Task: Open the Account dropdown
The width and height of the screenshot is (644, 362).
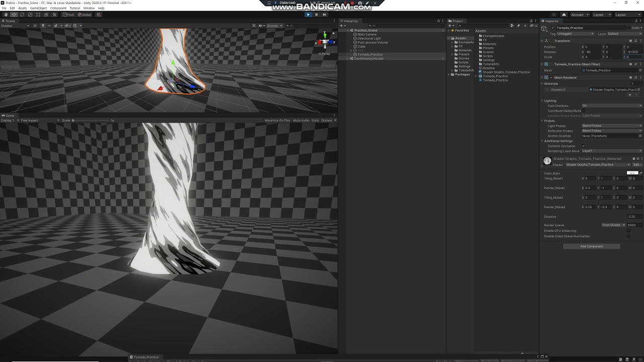Action: (x=580, y=15)
